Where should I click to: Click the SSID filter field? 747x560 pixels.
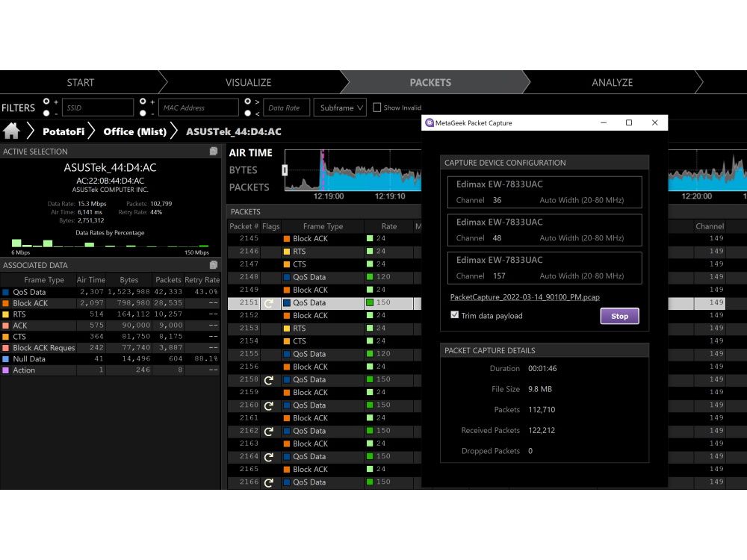click(x=98, y=108)
